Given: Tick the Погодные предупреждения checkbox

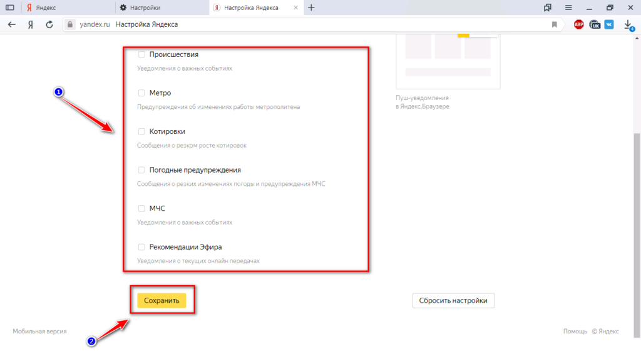Looking at the screenshot, I should 141,170.
